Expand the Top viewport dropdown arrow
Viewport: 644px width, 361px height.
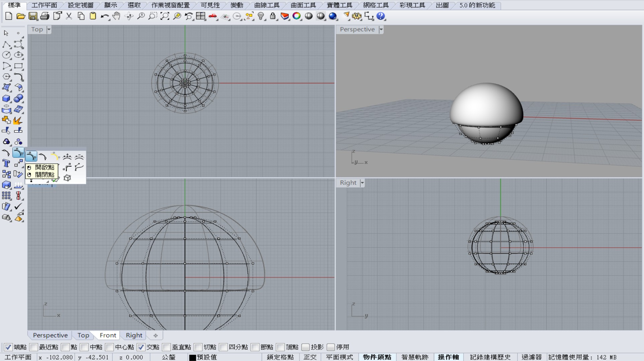click(x=49, y=29)
